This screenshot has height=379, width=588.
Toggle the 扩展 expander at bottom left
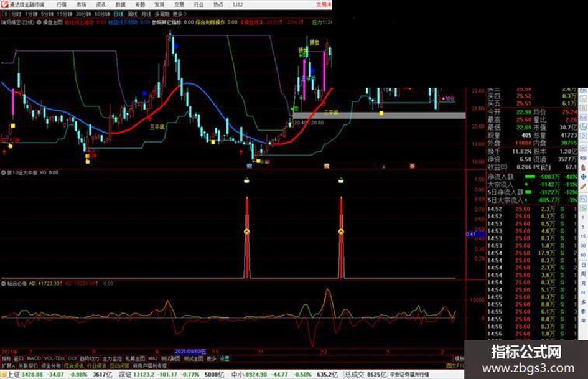[x=7, y=365]
